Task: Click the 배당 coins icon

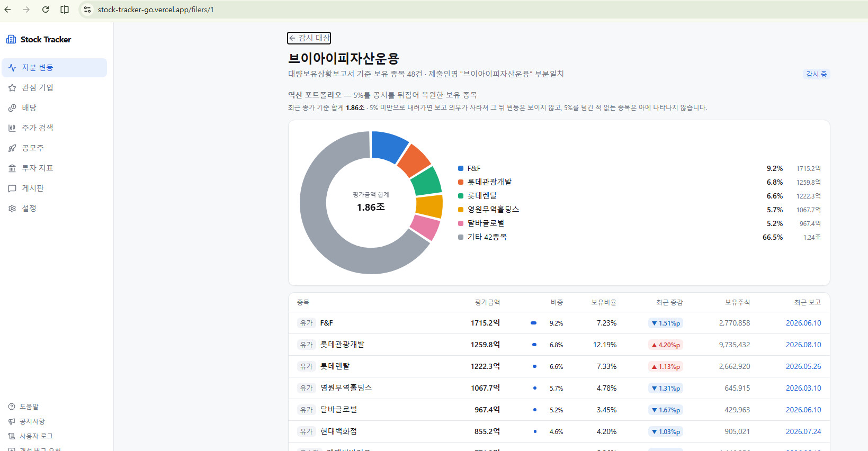Action: click(x=12, y=108)
